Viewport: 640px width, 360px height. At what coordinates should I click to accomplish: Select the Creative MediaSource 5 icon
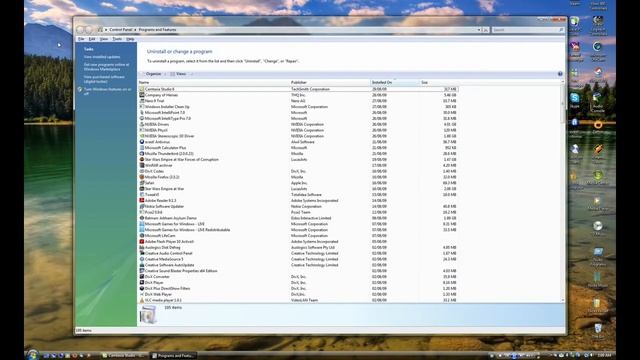tap(142, 259)
